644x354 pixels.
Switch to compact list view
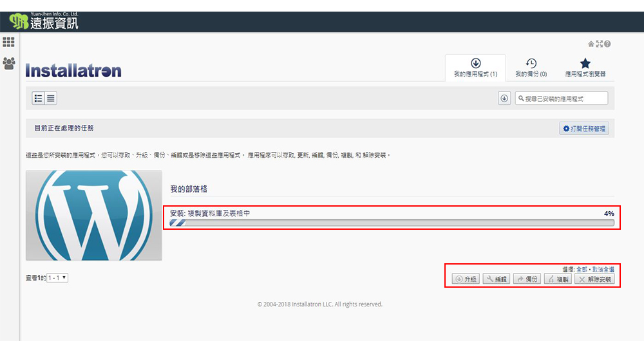click(x=50, y=98)
